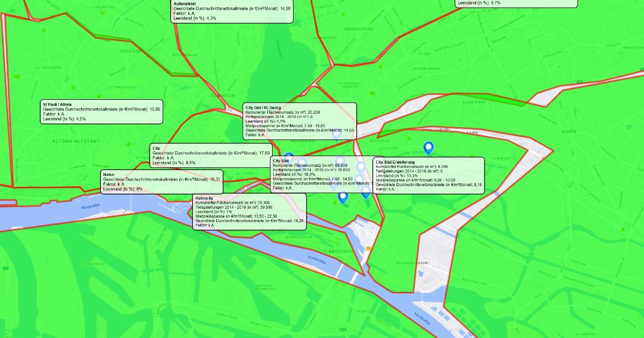644x338 pixels.
Task: Click Mietpreisspanne 7,00 - 14,50 line
Action: (313, 179)
